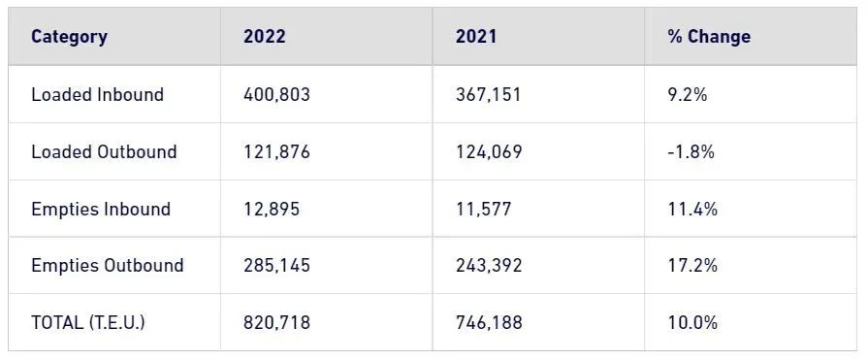Click the 285,145 value cell

tap(276, 265)
